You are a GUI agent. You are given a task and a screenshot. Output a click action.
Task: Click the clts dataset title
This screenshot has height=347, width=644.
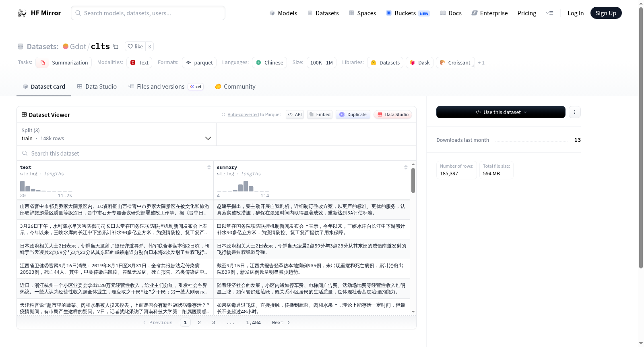pos(100,46)
